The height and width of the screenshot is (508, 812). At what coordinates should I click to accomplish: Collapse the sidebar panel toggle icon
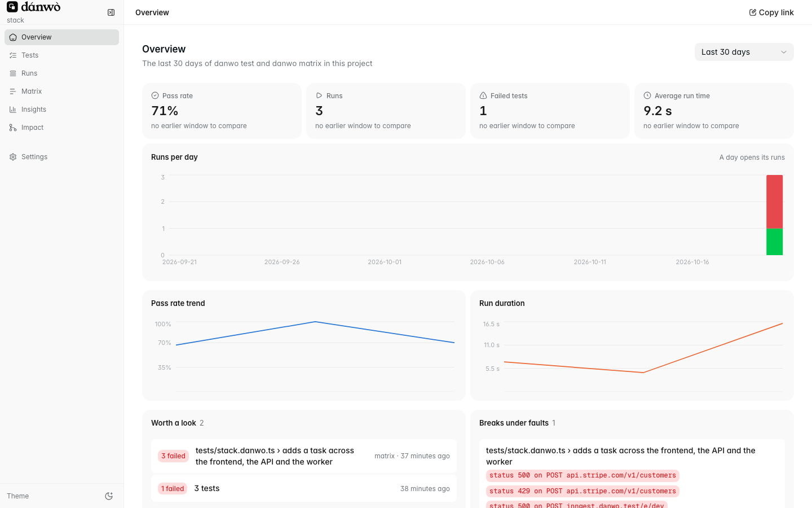(x=111, y=12)
